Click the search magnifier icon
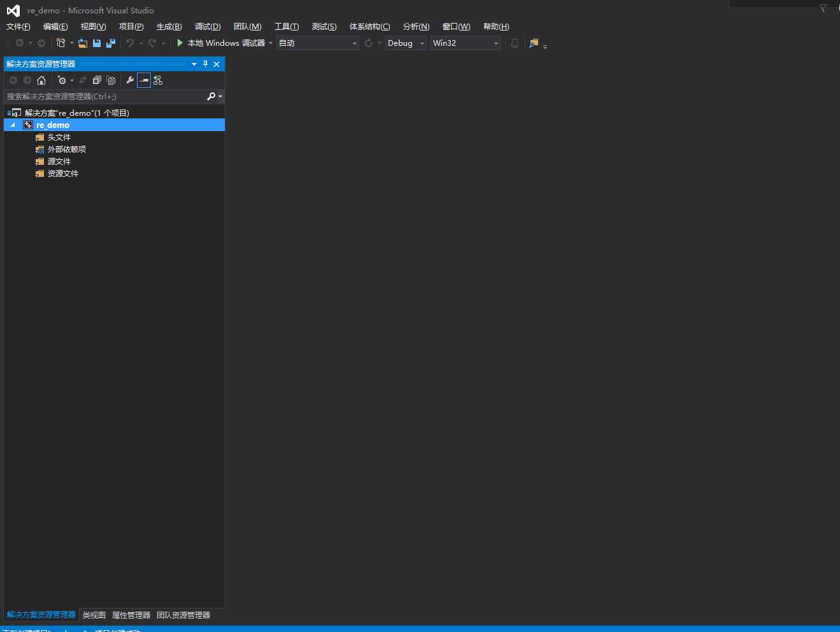Screen dimensions: 840x632 (211, 96)
